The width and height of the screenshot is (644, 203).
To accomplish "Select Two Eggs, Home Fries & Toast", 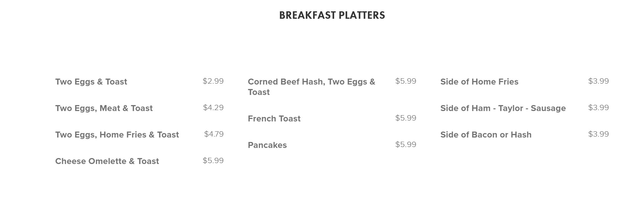I will [117, 135].
